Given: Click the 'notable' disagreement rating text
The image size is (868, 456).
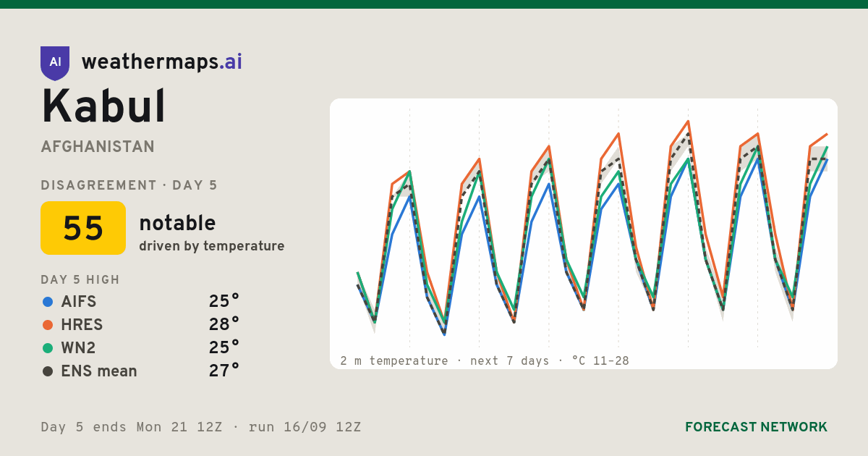Looking at the screenshot, I should click(x=177, y=223).
